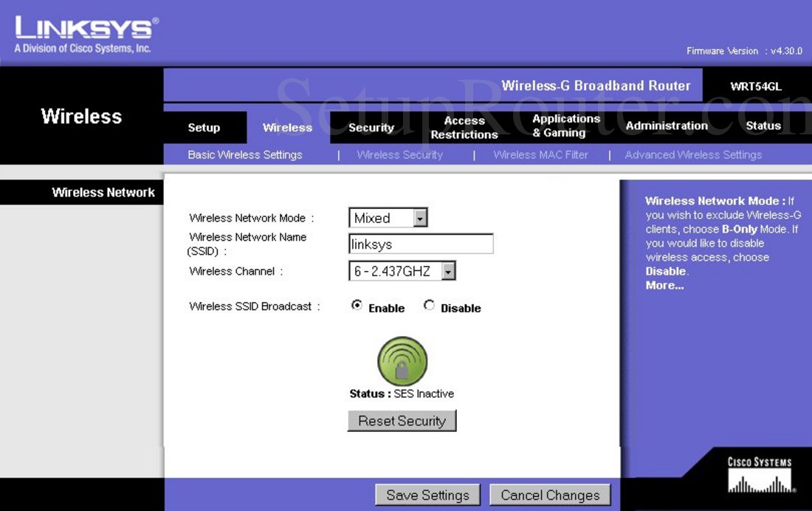Select Enable for Wireless SSID Broadcast
This screenshot has width=812, height=511.
[x=357, y=305]
